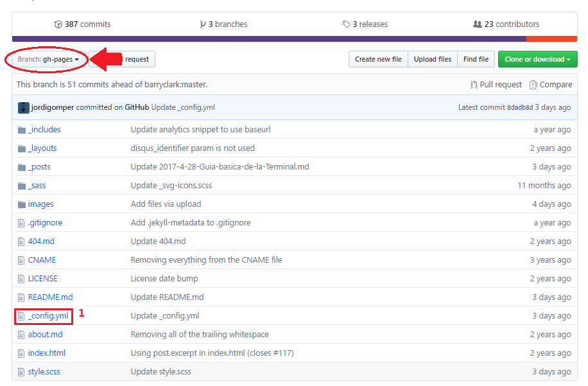The height and width of the screenshot is (386, 588).
Task: Open the style.scss file
Action: point(44,372)
